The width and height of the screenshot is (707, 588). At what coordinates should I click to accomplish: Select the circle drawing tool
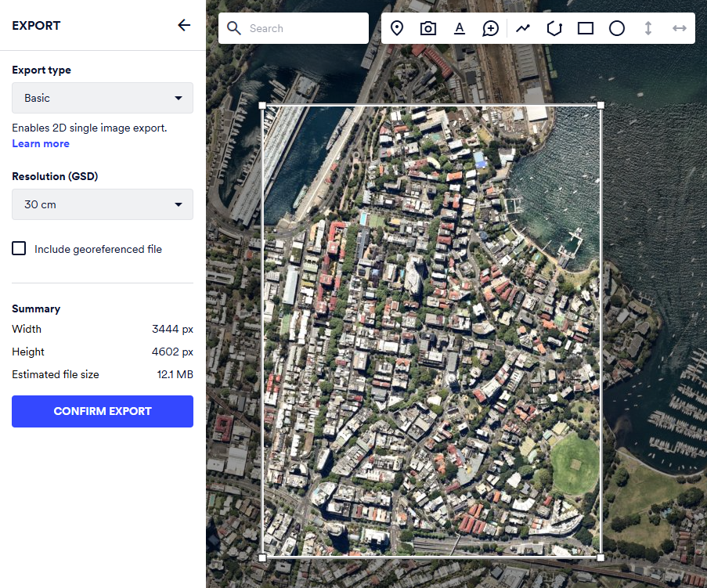point(617,28)
